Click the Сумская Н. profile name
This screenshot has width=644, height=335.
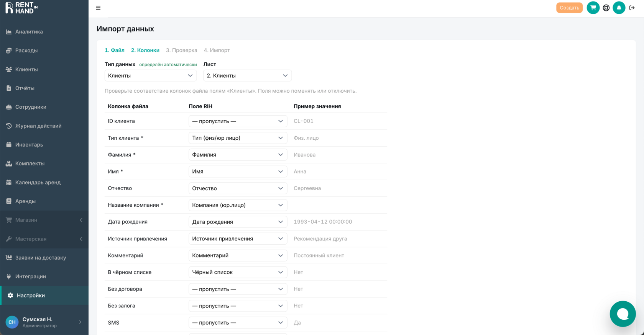tap(38, 319)
